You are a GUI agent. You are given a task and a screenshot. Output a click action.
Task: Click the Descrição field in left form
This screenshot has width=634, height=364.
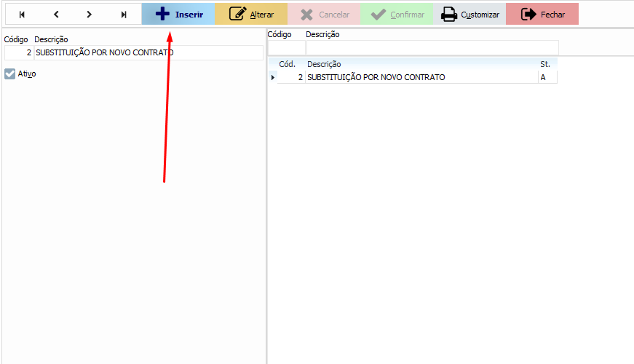[x=148, y=52]
